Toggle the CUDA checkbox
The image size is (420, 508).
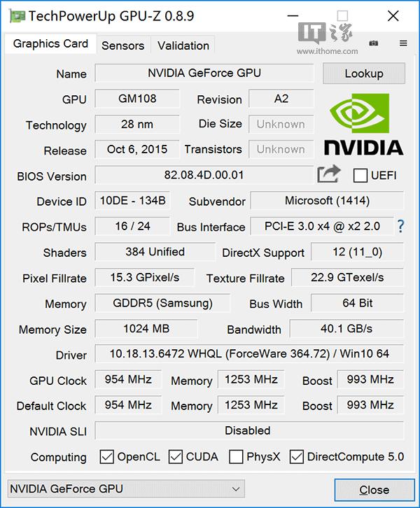click(x=176, y=457)
